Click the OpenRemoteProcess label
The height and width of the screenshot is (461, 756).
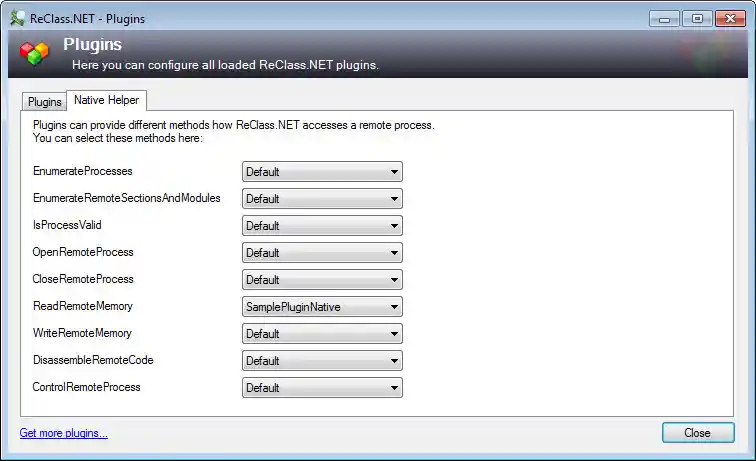83,252
